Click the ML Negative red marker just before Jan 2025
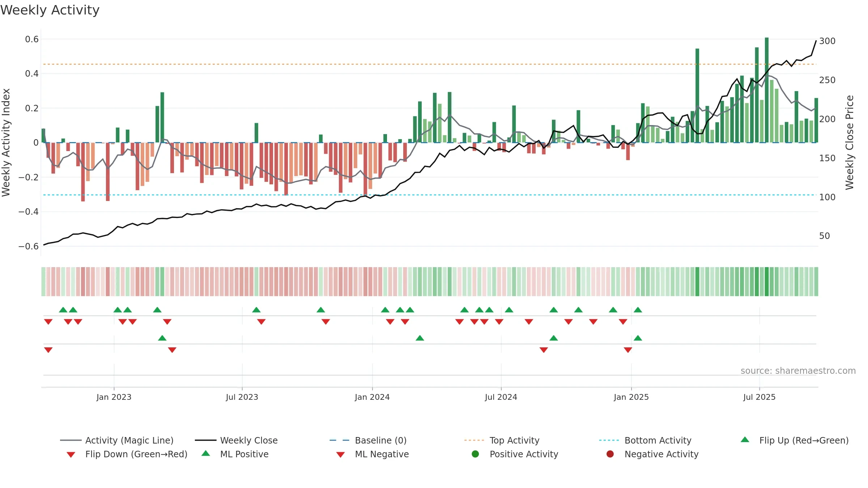The image size is (868, 488). pos(628,350)
